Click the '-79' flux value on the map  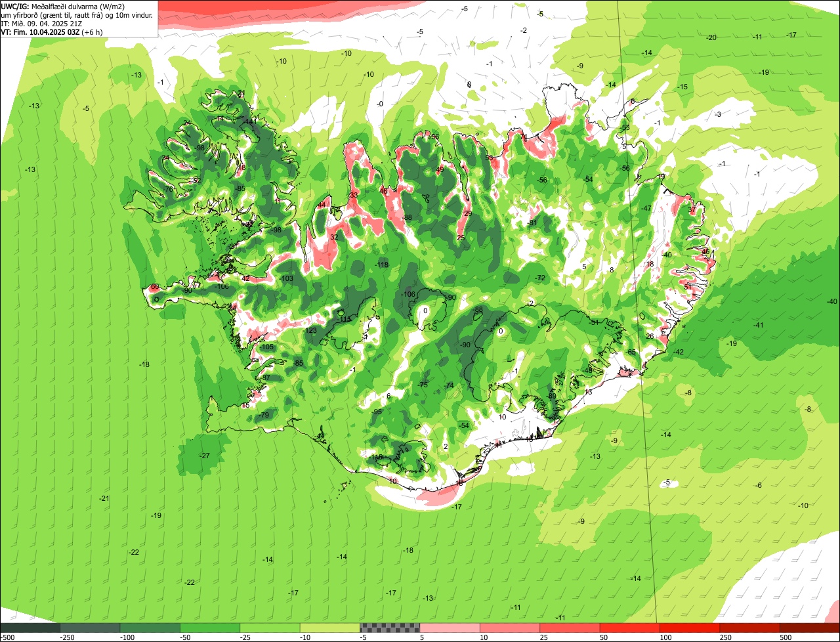point(264,416)
